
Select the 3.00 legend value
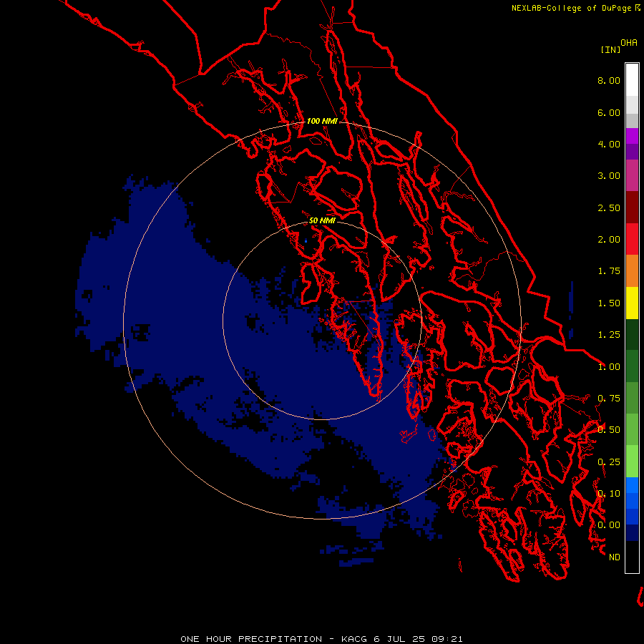(x=609, y=176)
